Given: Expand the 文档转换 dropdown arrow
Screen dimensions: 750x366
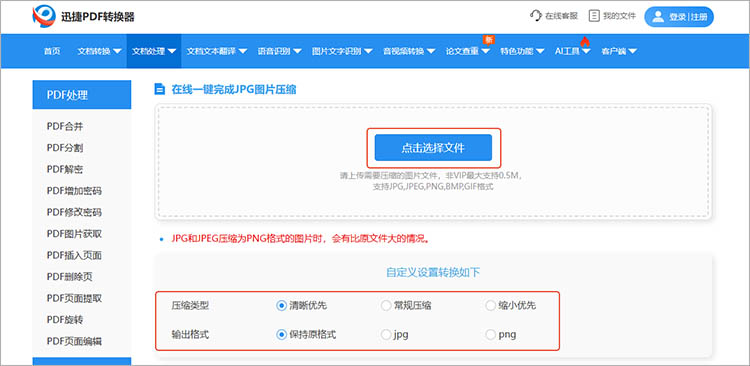Looking at the screenshot, I should point(117,51).
